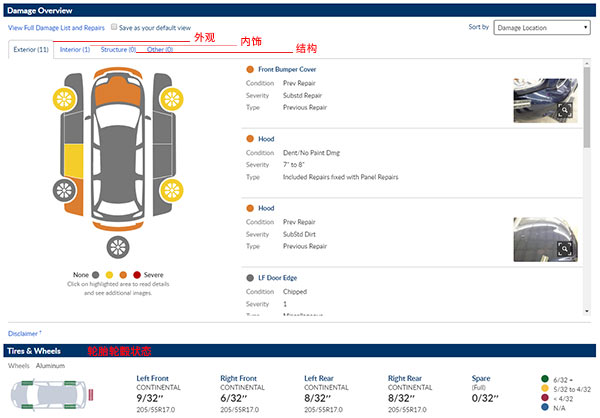Screen dimensions: 600x418
Task: Open the Other (0) tab
Action: 159,49
